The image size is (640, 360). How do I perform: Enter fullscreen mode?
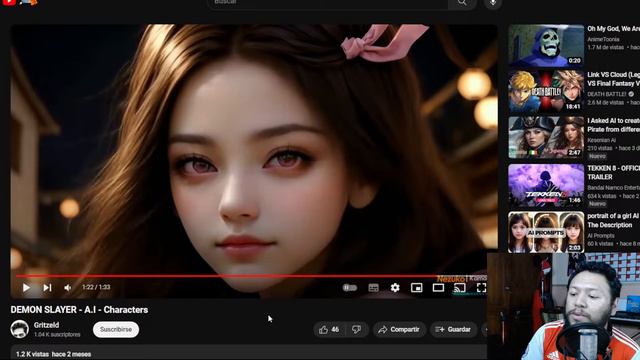(x=481, y=288)
